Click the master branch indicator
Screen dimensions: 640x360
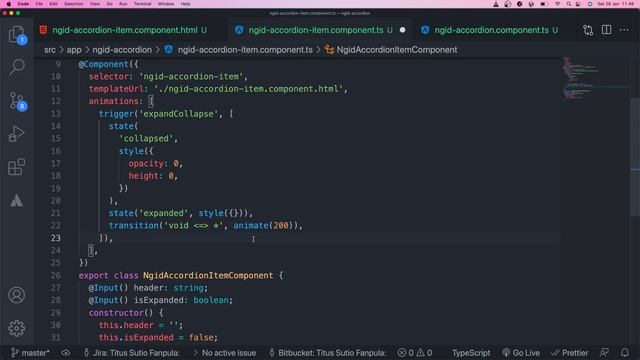(x=30, y=353)
